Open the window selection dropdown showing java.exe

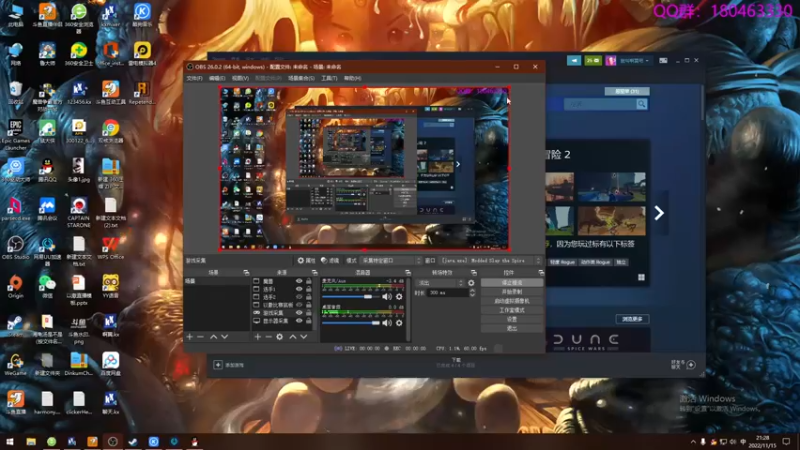point(490,260)
